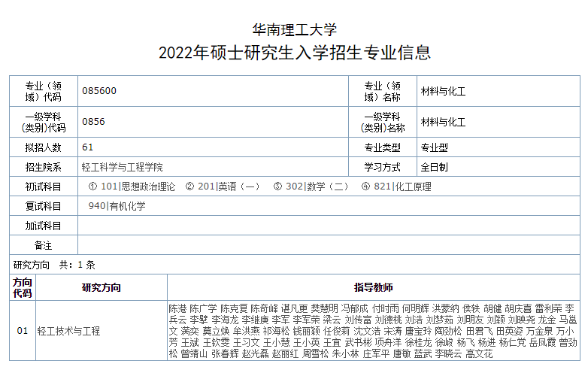Click the planned enrollment number 61

[x=88, y=147]
